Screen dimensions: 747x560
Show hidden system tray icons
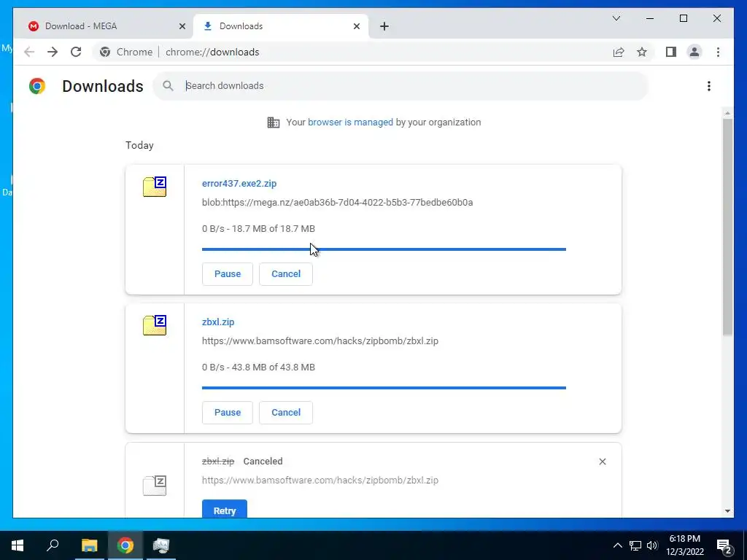[617, 545]
